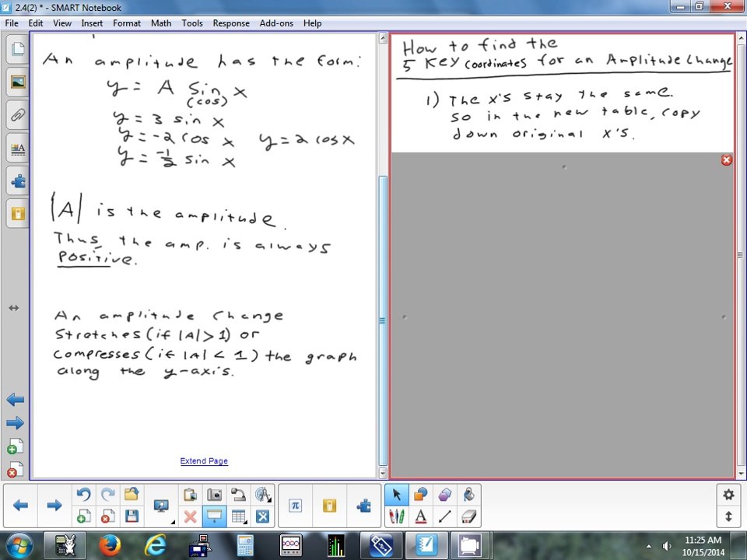Open the Windows Start menu
Viewport: 747px width, 560px height.
(19, 546)
